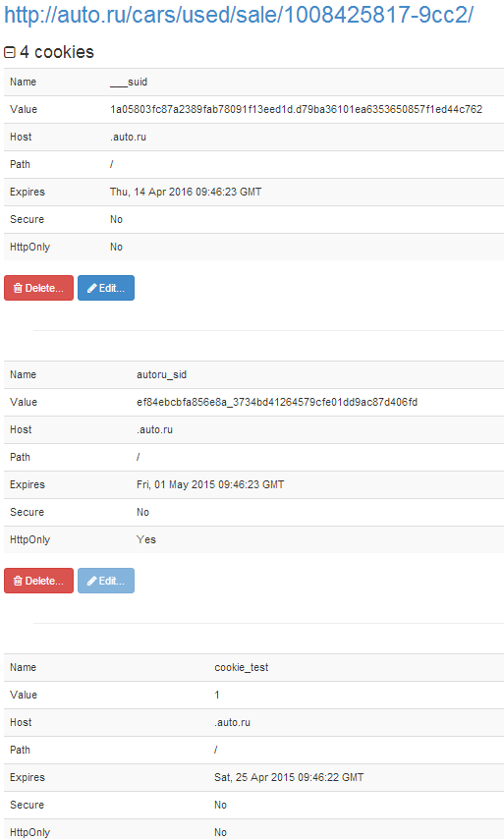The width and height of the screenshot is (504, 839).
Task: Click the trash icon on the first Delete button
Action: click(18, 288)
